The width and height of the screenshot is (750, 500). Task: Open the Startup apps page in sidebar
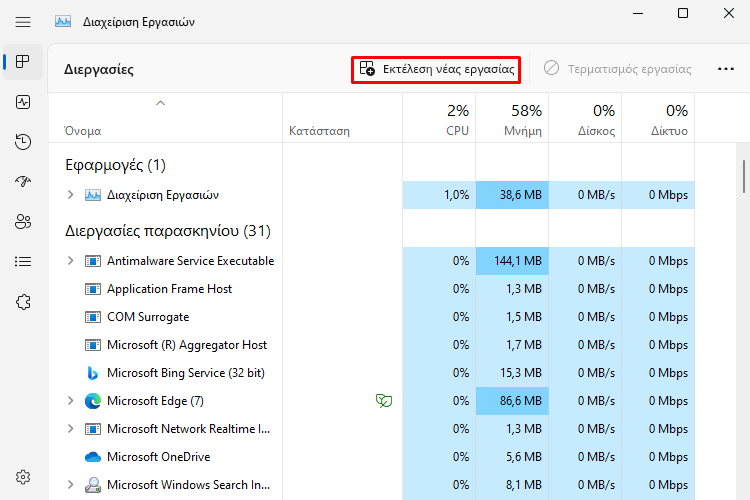tap(23, 181)
